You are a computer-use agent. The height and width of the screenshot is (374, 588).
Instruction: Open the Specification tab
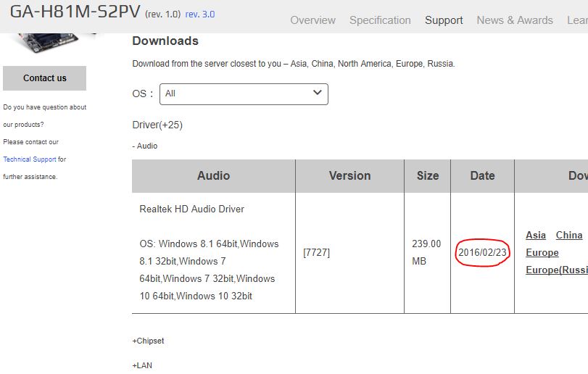(x=380, y=20)
